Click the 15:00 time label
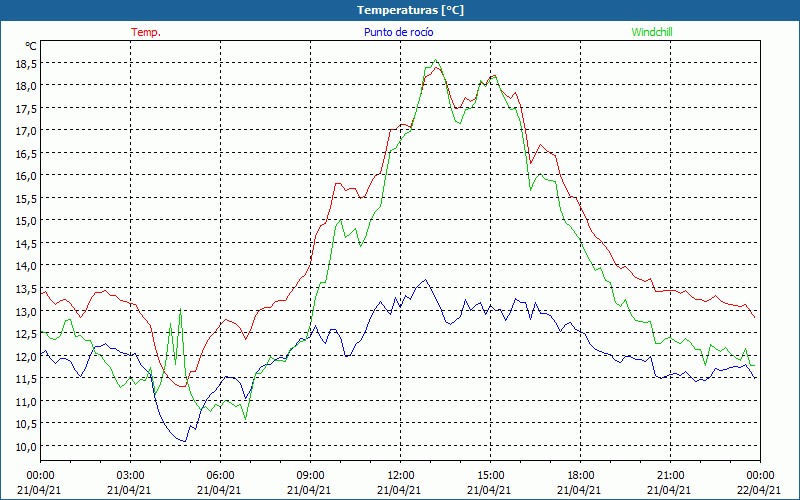Viewport: 800px width, 500px height. point(490,475)
